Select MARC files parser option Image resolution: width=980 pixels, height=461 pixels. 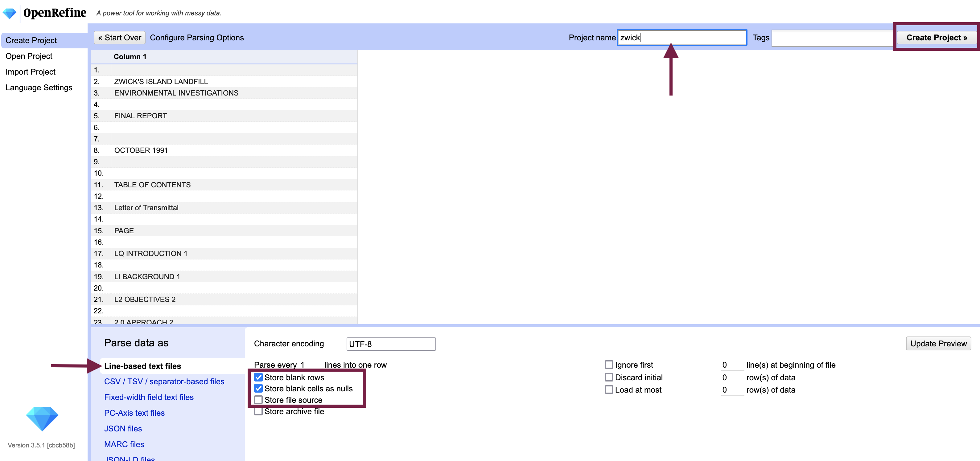(x=124, y=444)
